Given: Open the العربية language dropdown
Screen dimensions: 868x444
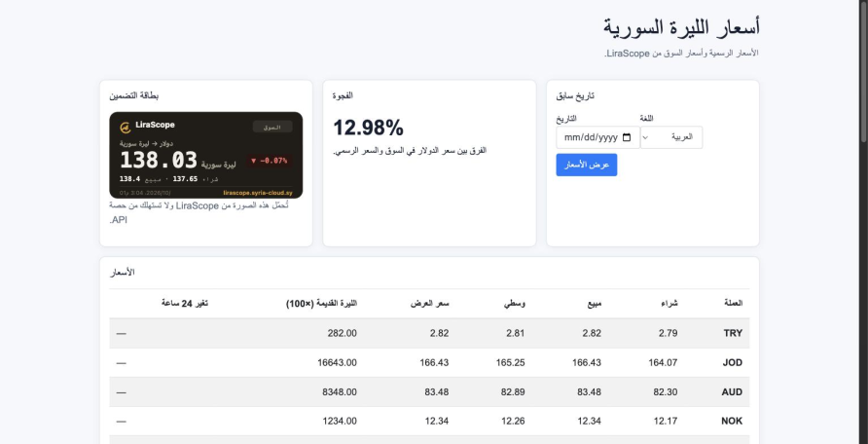Looking at the screenshot, I should (x=671, y=137).
